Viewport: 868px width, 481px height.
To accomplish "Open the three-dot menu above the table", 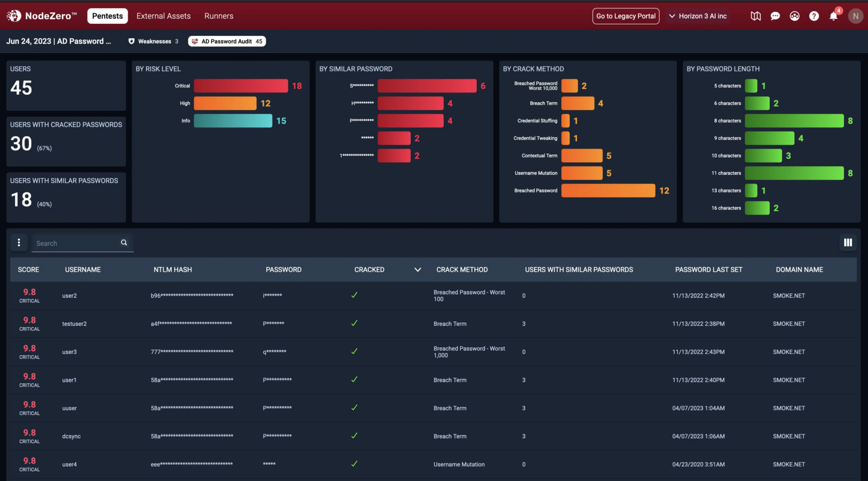I will [x=19, y=243].
